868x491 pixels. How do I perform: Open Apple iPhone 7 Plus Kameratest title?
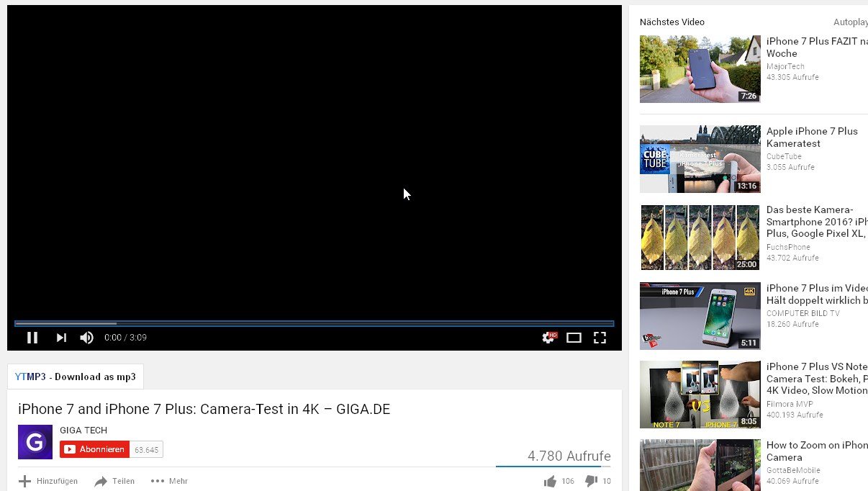[812, 137]
